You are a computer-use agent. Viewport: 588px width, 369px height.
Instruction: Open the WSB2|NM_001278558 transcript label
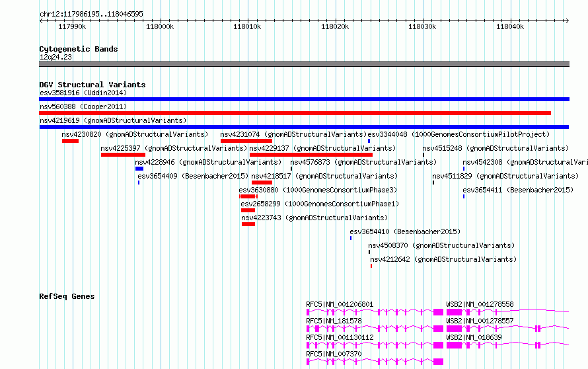tap(480, 304)
